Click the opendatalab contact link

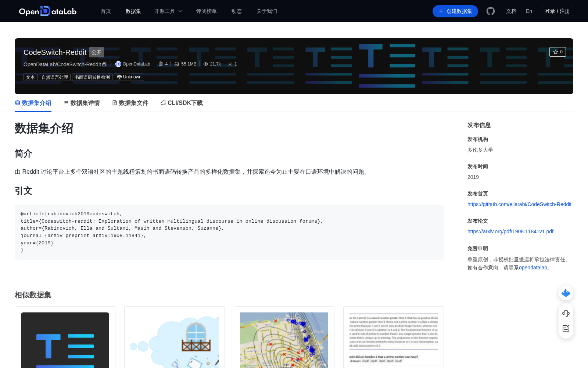tap(533, 268)
